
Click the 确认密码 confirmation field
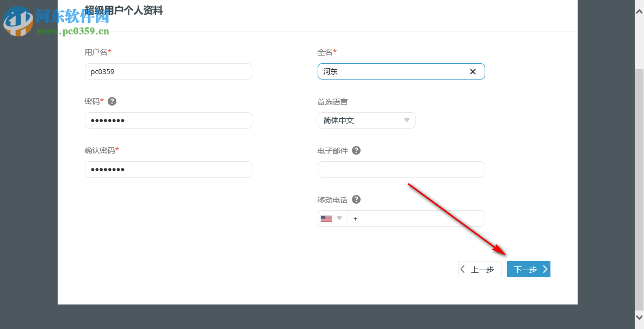click(168, 169)
